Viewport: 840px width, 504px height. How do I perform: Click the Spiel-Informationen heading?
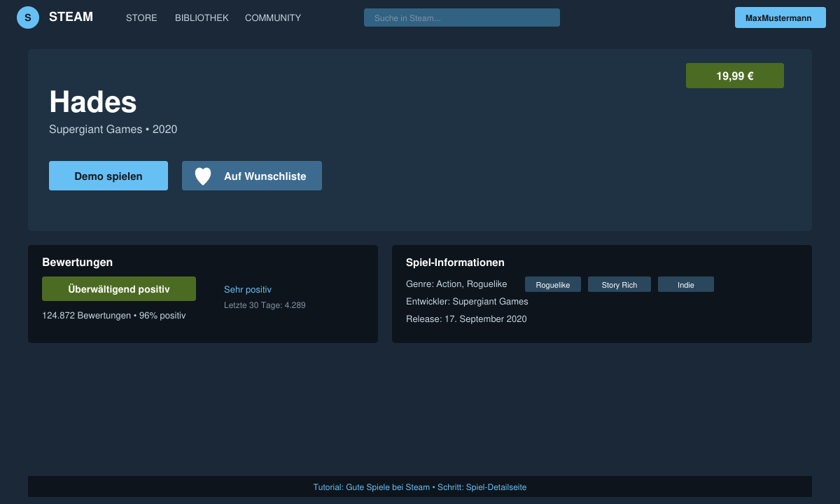point(455,262)
